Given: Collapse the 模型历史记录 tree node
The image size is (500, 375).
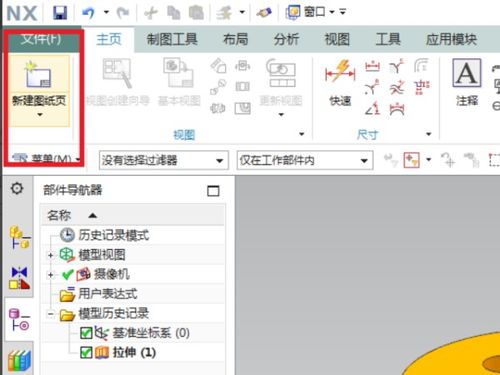Looking at the screenshot, I should coord(50,314).
